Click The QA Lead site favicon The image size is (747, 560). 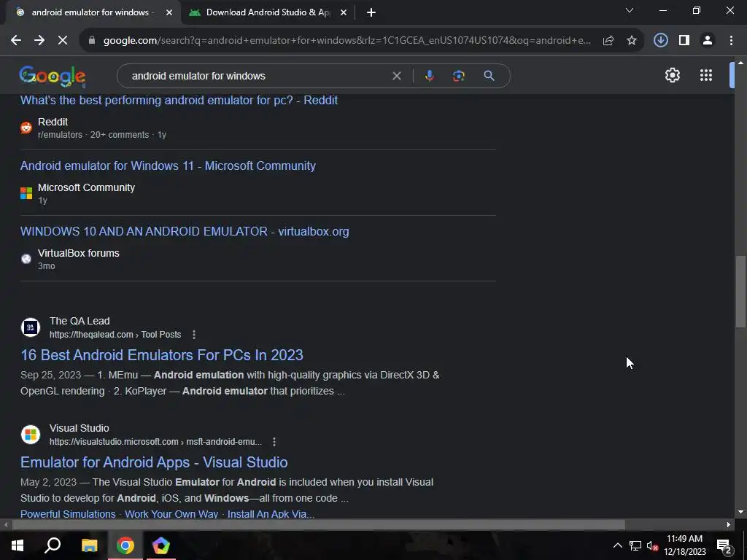(31, 327)
